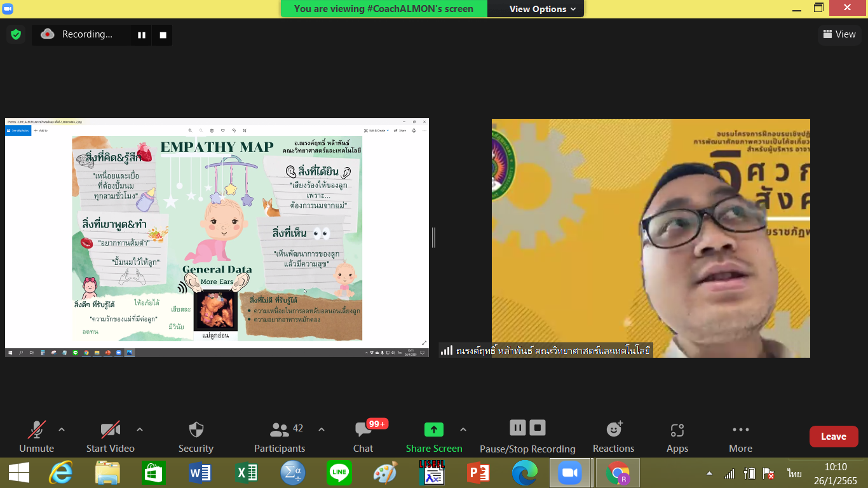868x488 pixels.
Task: Open Microsoft Edge from the taskbar
Action: (524, 473)
